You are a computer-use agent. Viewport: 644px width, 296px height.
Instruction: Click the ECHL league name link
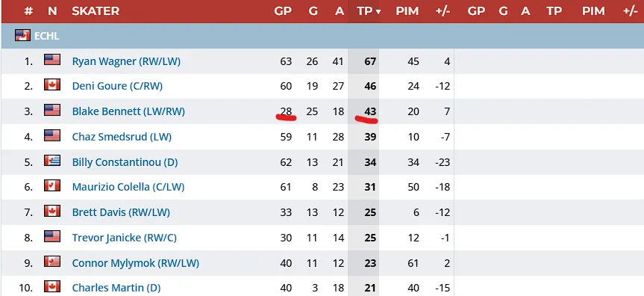point(47,36)
